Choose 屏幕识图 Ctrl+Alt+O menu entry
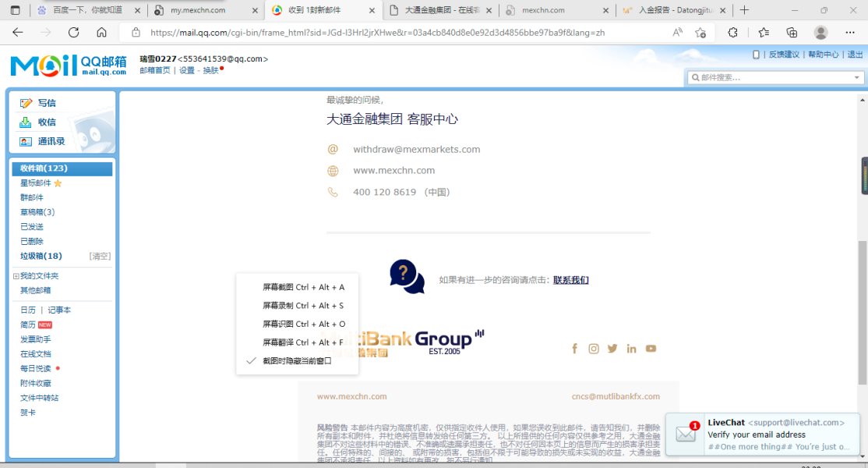The height and width of the screenshot is (468, 868). (304, 324)
